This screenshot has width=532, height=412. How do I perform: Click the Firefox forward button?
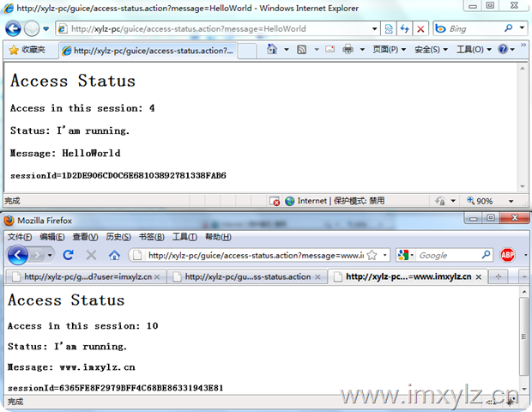click(x=37, y=255)
